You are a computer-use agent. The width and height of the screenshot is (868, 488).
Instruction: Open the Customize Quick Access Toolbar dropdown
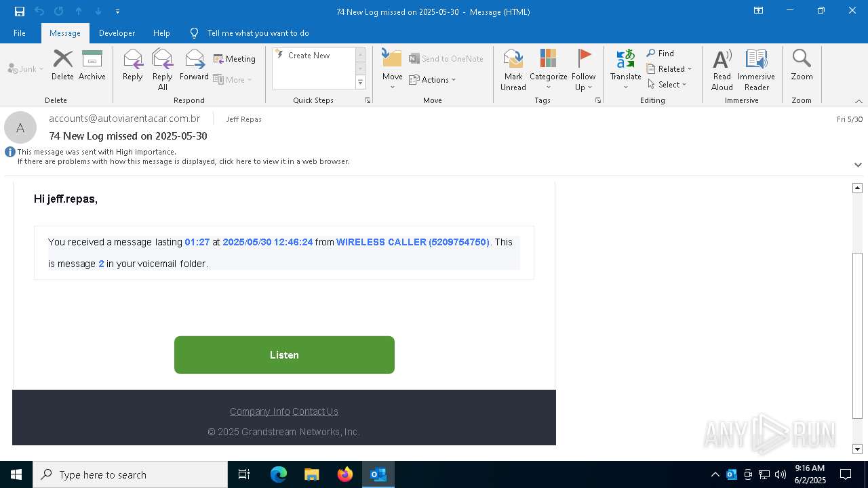pos(117,12)
